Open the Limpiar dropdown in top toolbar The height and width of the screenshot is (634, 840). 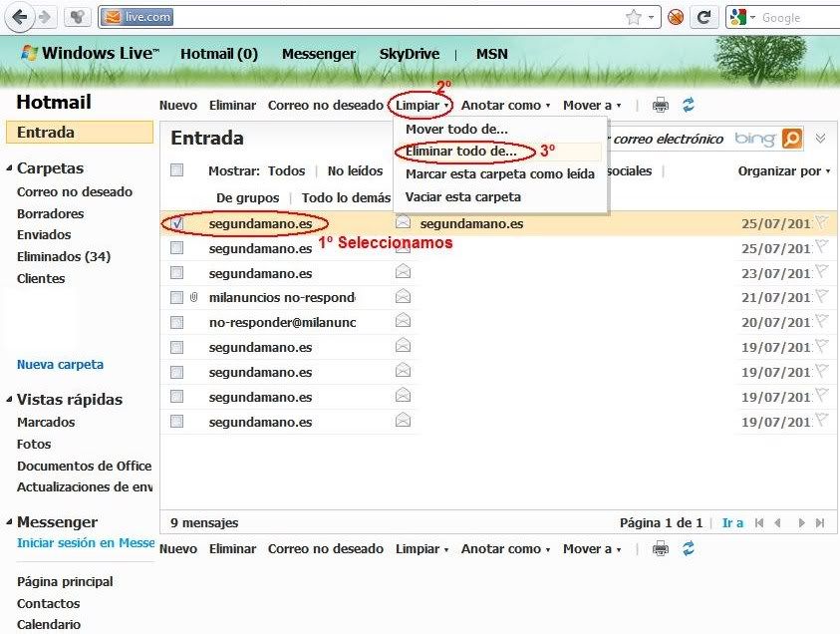click(421, 105)
